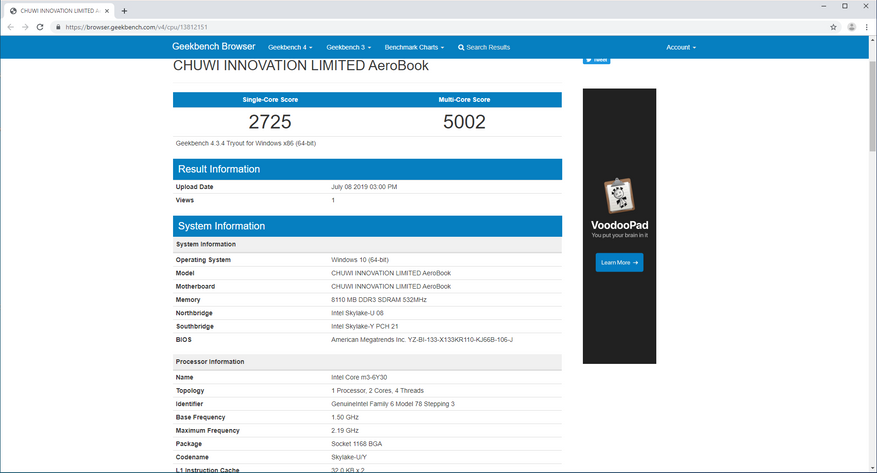
Task: Open the Chrome three-dot menu
Action: [867, 27]
